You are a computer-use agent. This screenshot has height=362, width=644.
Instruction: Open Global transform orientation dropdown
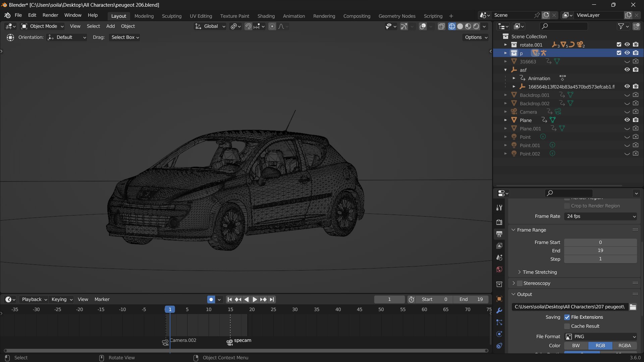[210, 26]
